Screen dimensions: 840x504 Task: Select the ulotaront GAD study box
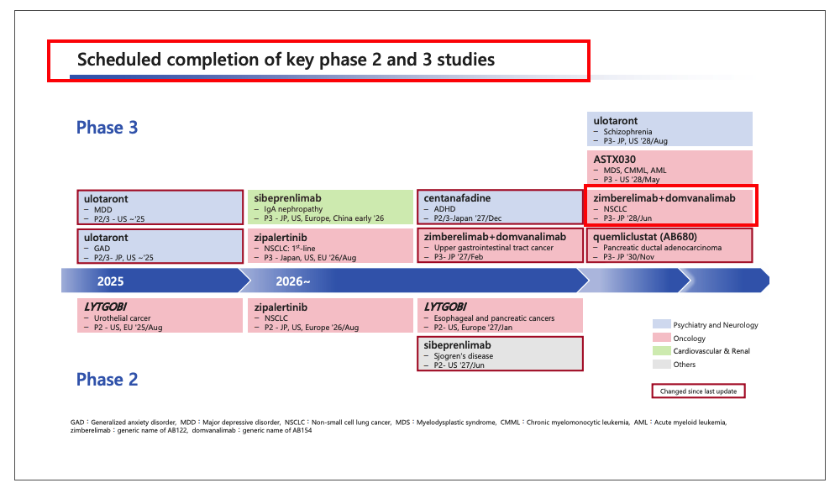point(160,245)
